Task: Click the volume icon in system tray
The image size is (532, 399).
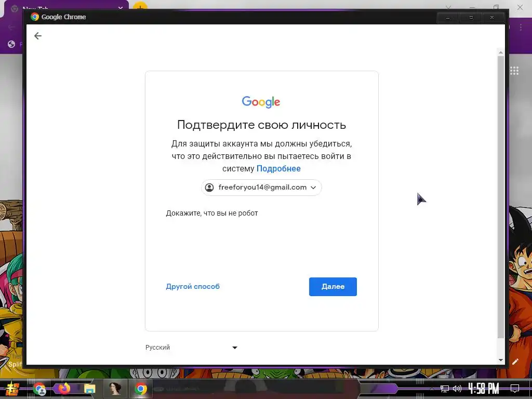Action: tap(457, 389)
